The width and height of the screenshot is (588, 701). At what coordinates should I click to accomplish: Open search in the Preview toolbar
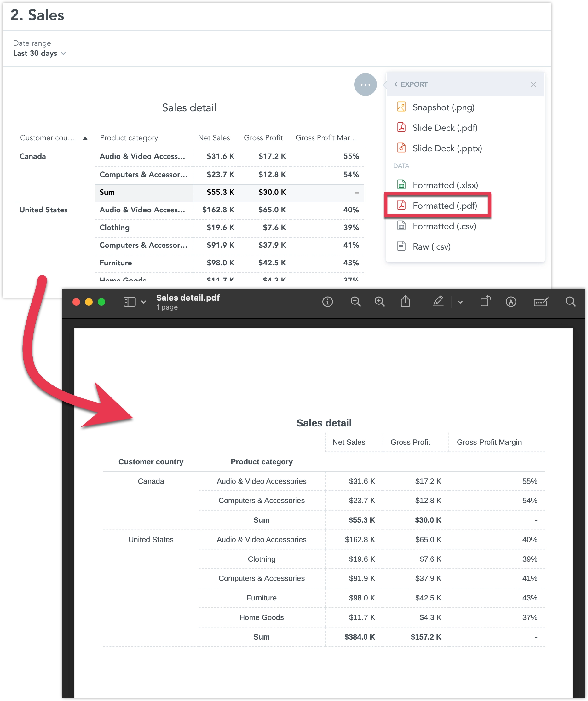tap(571, 301)
